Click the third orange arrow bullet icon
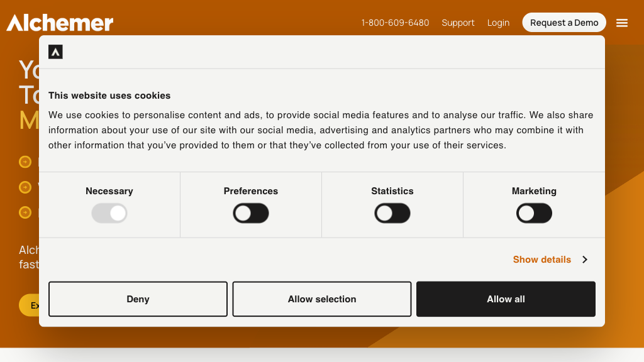Screen dimensions: 644x362 [25, 212]
